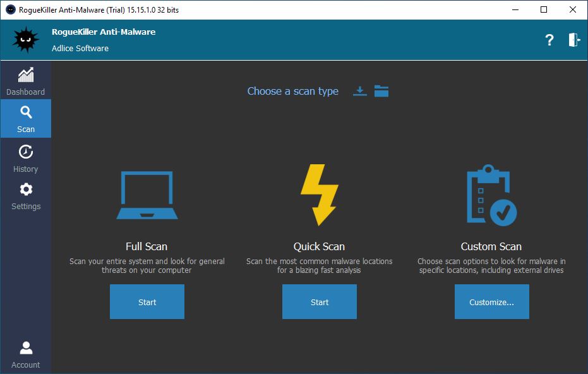Close the RogueKiller window
This screenshot has height=374, width=588.
[x=573, y=9]
